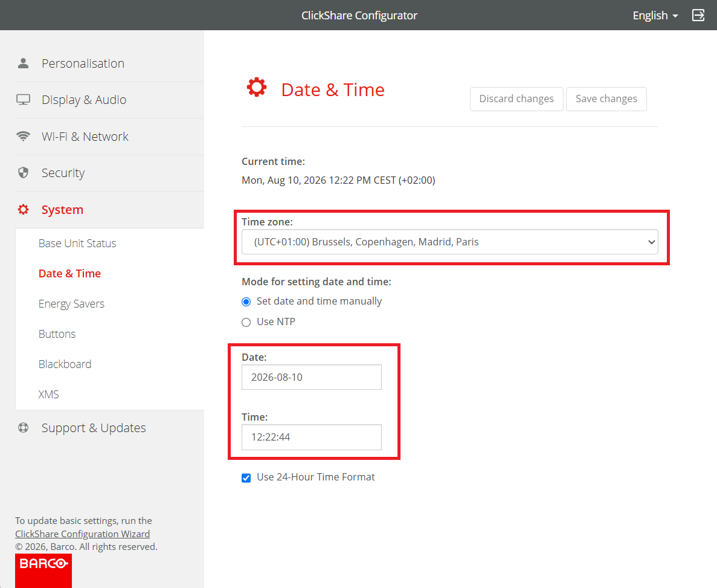Select the Use NTP radio option

246,322
